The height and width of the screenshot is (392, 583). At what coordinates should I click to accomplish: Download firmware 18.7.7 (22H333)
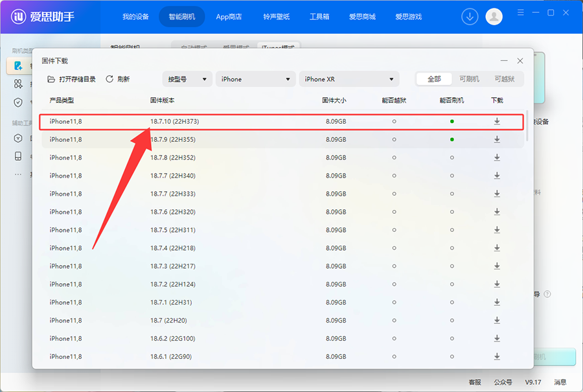[497, 194]
